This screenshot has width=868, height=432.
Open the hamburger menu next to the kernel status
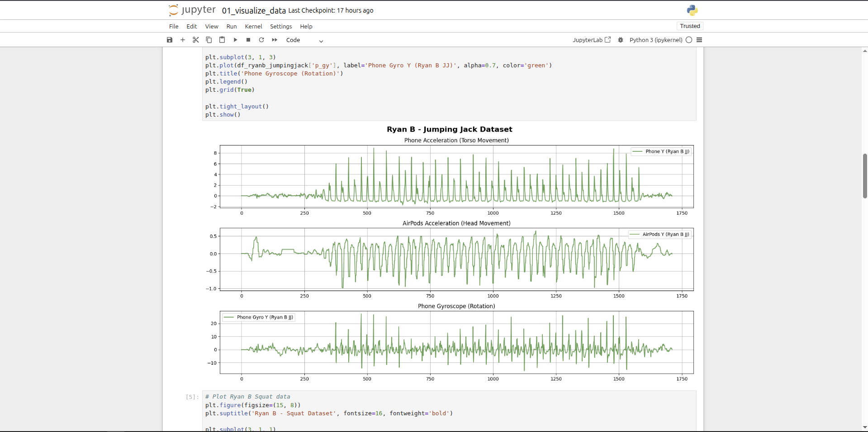click(699, 40)
